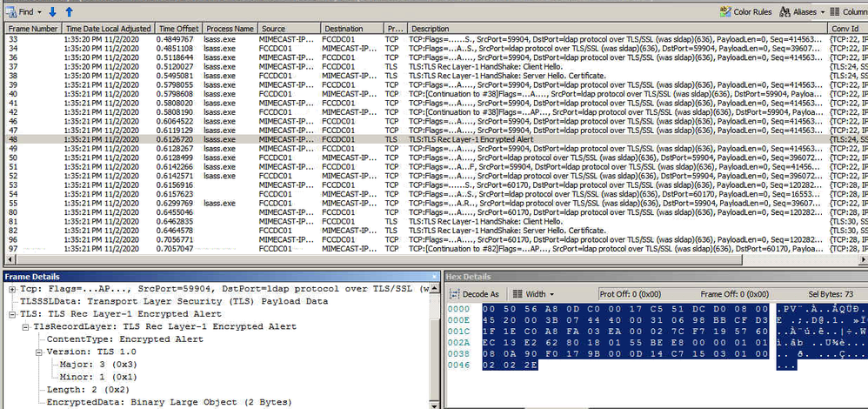This screenshot has height=409, width=868.
Task: Select Length: 2 (0x2) item
Action: click(88, 390)
